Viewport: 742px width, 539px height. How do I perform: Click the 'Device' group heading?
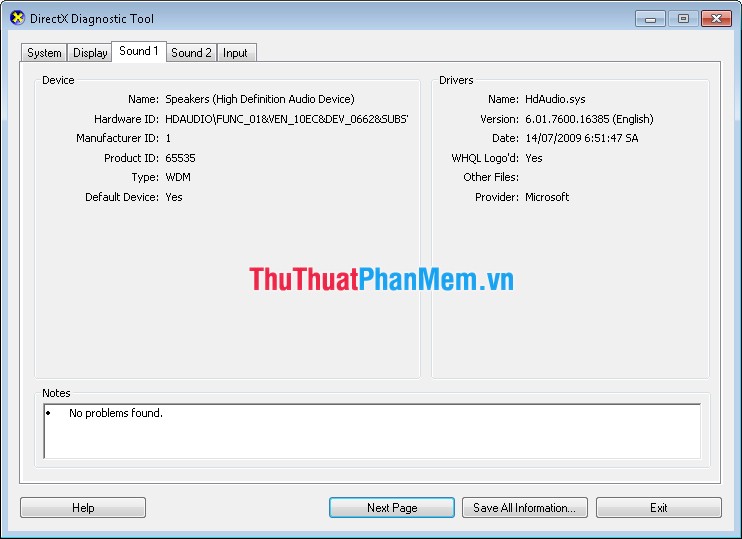point(58,80)
